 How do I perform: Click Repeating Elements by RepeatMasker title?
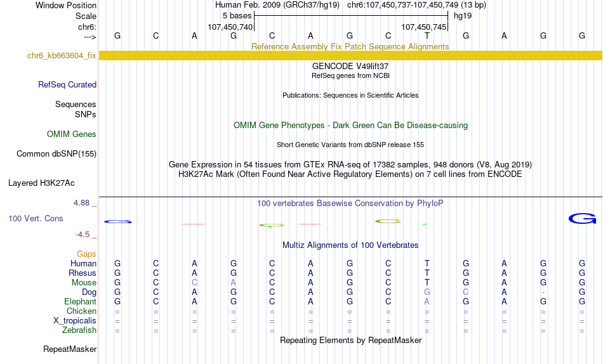click(x=350, y=341)
